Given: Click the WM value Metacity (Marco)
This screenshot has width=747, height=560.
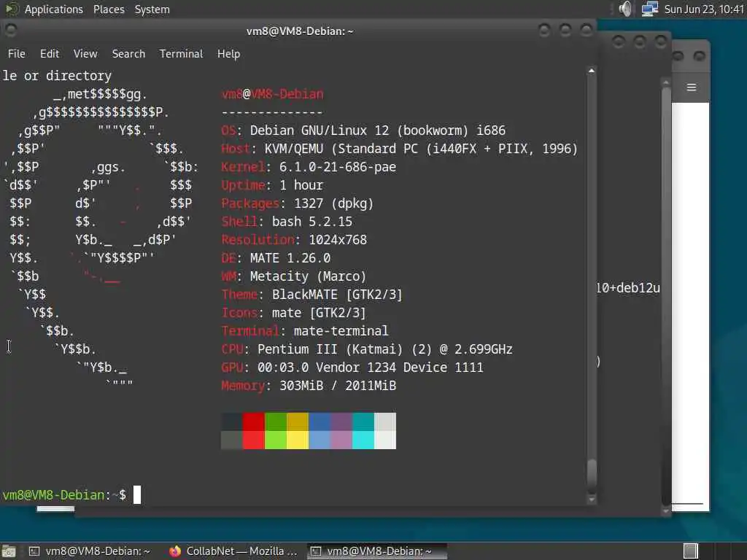Looking at the screenshot, I should click(309, 276).
